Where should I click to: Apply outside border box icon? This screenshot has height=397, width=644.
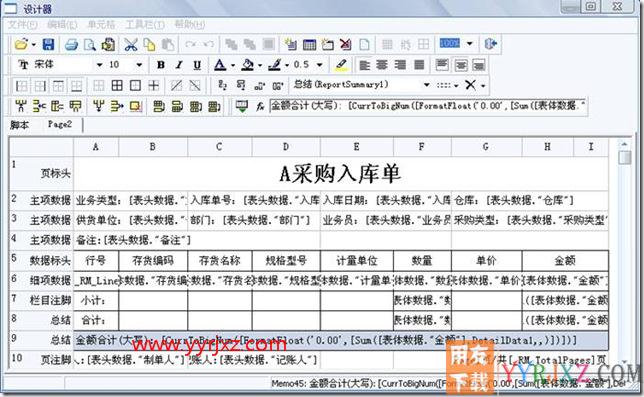[x=135, y=85]
